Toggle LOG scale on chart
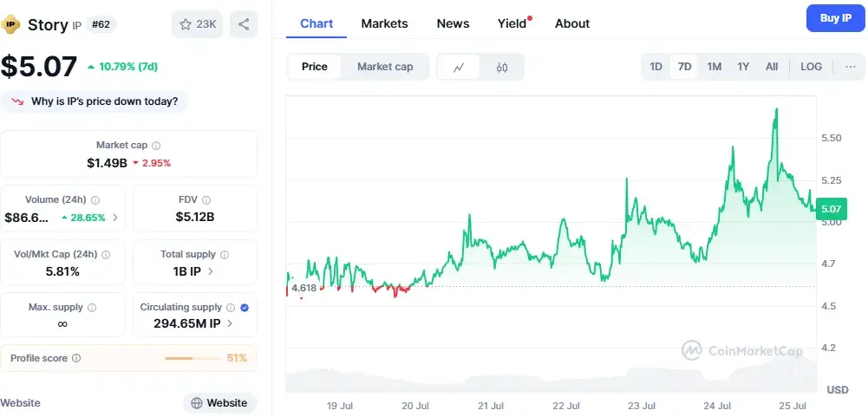The height and width of the screenshot is (417, 868). [x=811, y=67]
